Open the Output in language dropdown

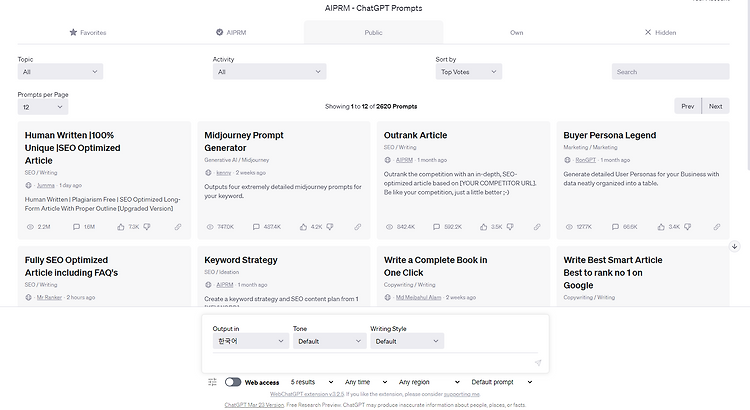coord(251,341)
